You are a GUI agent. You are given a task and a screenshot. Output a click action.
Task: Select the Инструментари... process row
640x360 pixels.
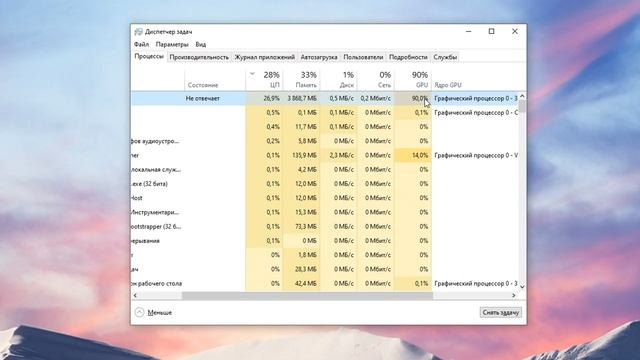[x=325, y=212]
